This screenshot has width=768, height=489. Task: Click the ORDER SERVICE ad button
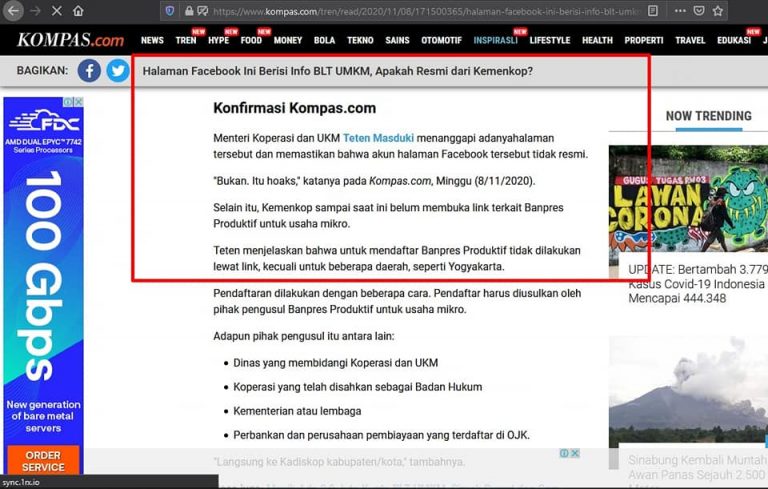[x=43, y=461]
